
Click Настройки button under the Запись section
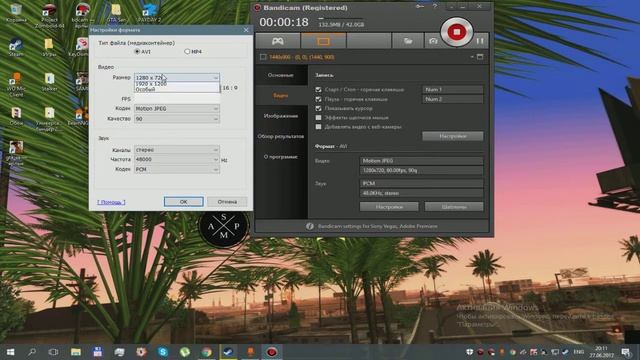click(x=453, y=136)
